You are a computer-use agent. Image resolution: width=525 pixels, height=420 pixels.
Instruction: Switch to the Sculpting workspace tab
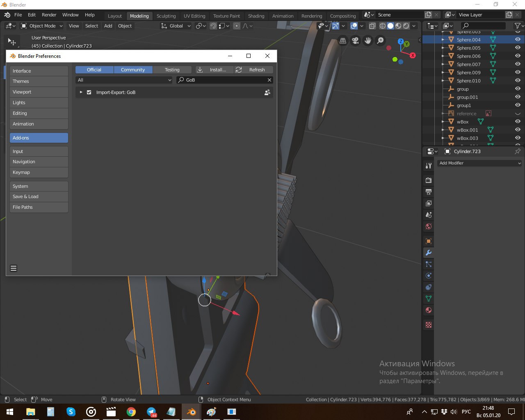pyautogui.click(x=166, y=16)
